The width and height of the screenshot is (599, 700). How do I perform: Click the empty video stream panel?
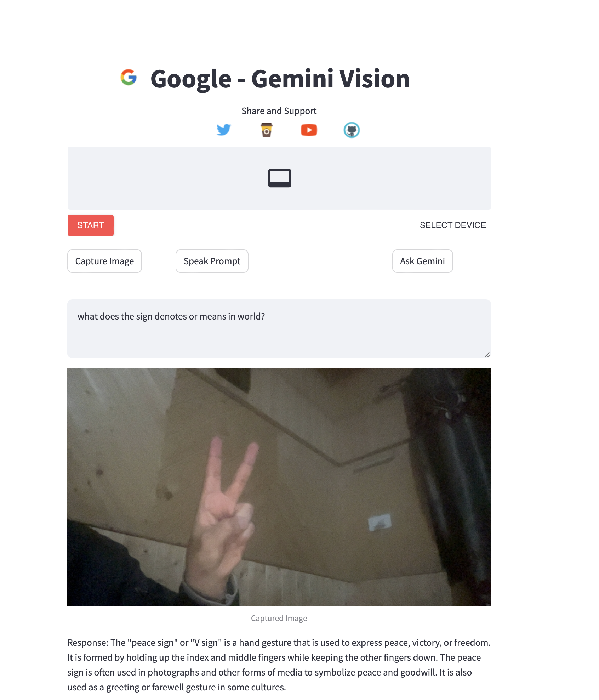pyautogui.click(x=279, y=178)
